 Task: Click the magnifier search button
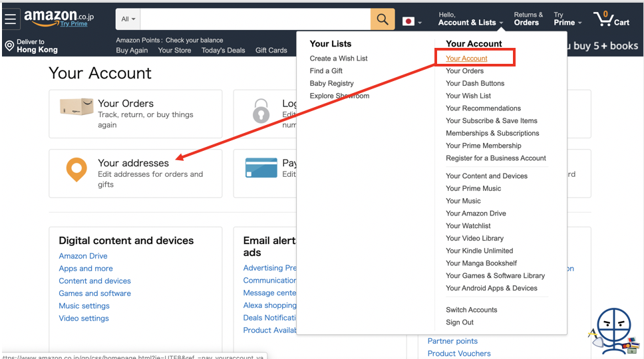click(383, 19)
